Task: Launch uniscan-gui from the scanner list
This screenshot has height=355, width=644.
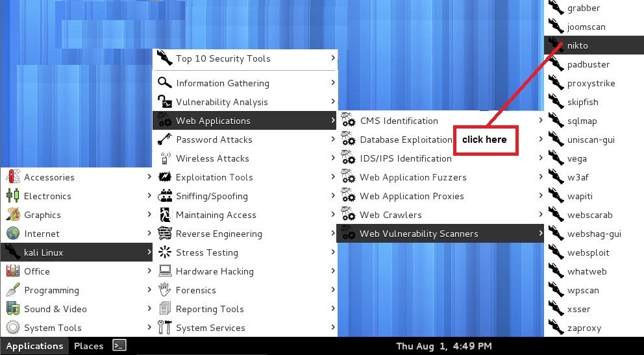Action: pos(594,140)
